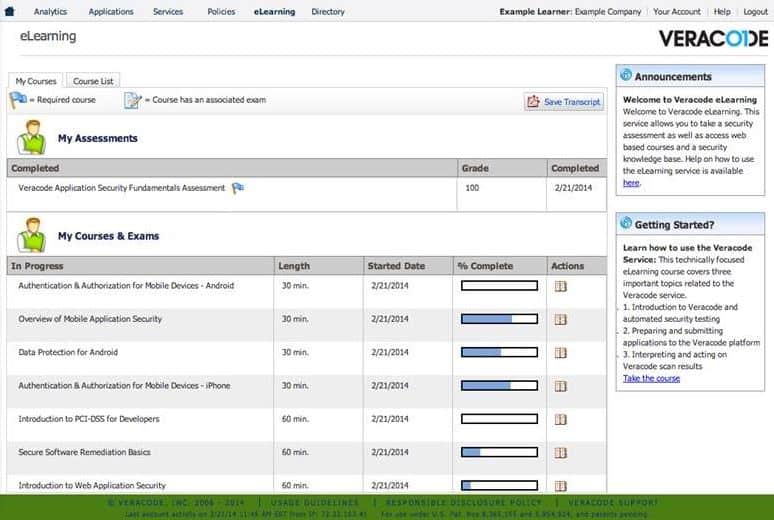Open the Services menu
This screenshot has height=520, width=774.
point(168,11)
